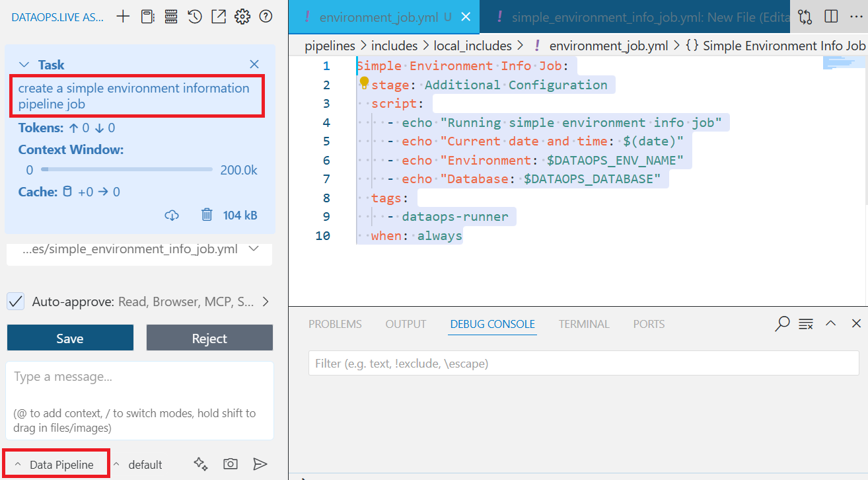
Task: Click the '$DATAOPS_ENV_NAME' echo line
Action: click(535, 160)
